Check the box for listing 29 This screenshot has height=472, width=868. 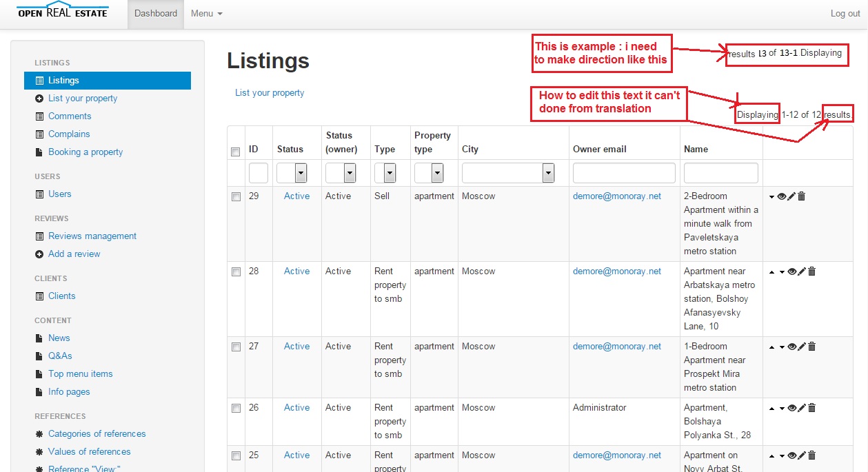point(236,196)
